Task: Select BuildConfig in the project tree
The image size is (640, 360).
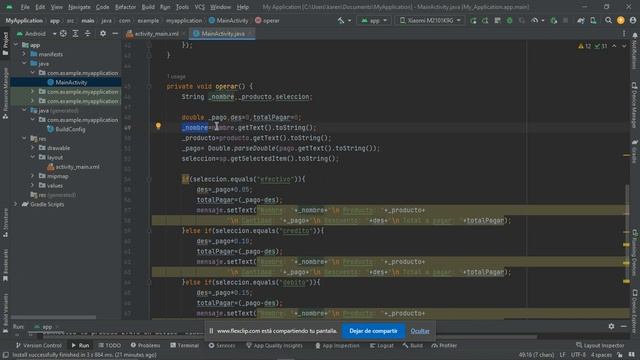Action: 70,129
